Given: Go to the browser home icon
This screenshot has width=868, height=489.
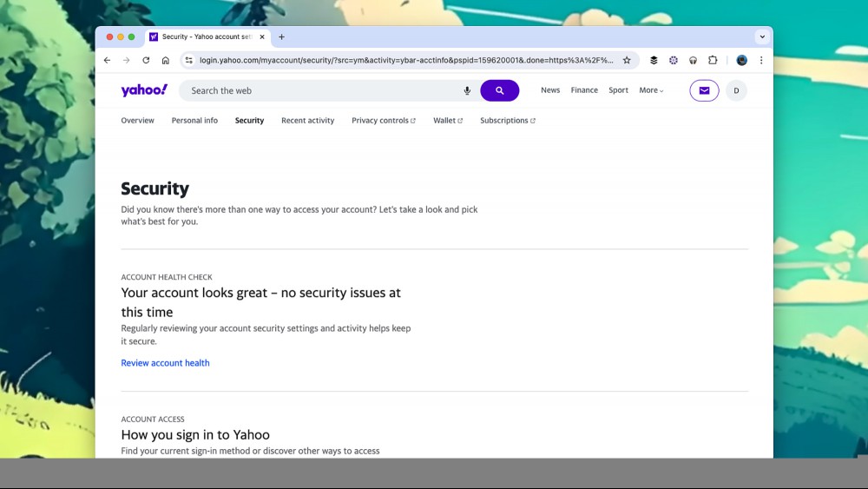Looking at the screenshot, I should pyautogui.click(x=166, y=60).
